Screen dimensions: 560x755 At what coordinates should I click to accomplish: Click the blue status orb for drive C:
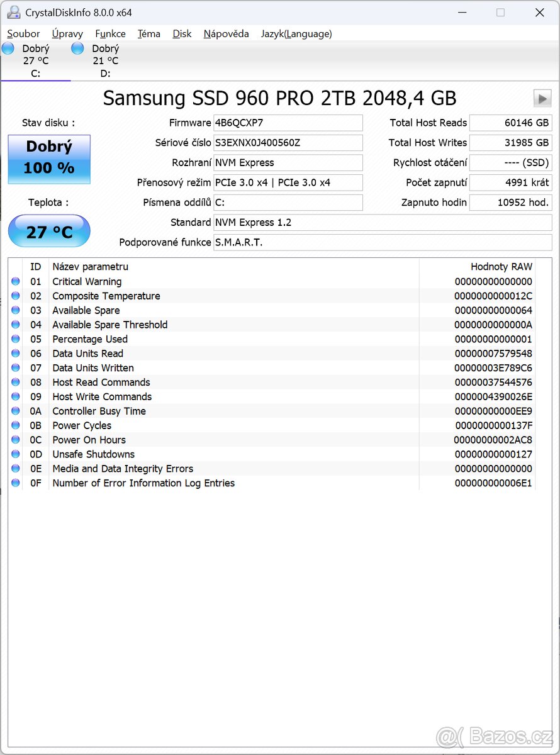pyautogui.click(x=8, y=48)
